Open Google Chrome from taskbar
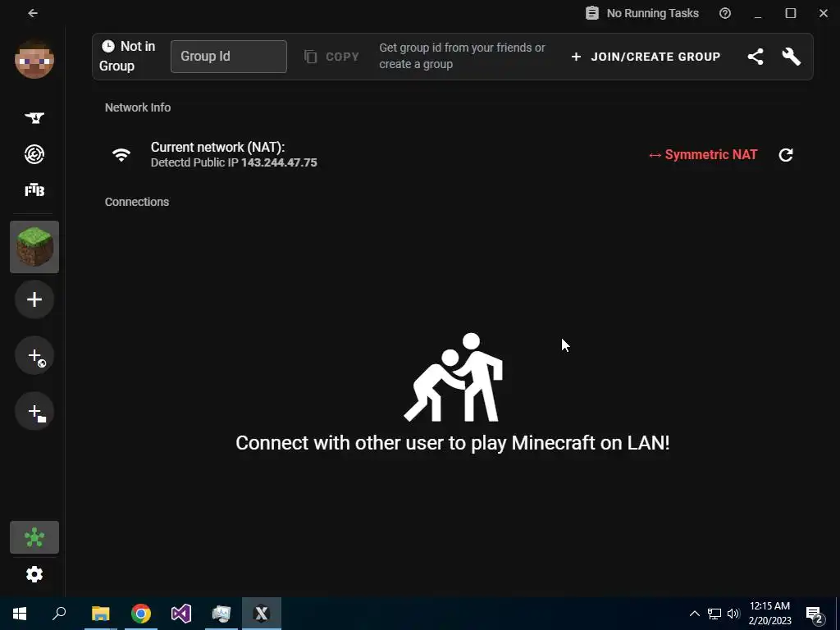Viewport: 840px width, 630px height. click(141, 614)
